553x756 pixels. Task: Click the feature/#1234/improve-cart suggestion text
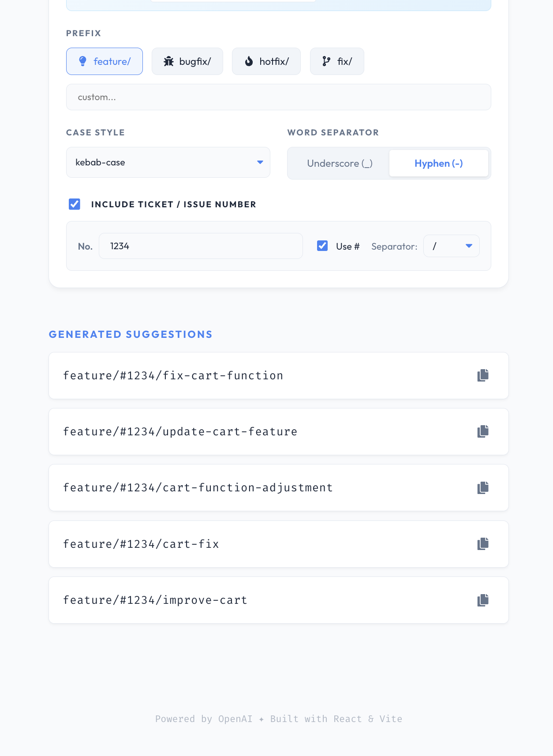[155, 600]
